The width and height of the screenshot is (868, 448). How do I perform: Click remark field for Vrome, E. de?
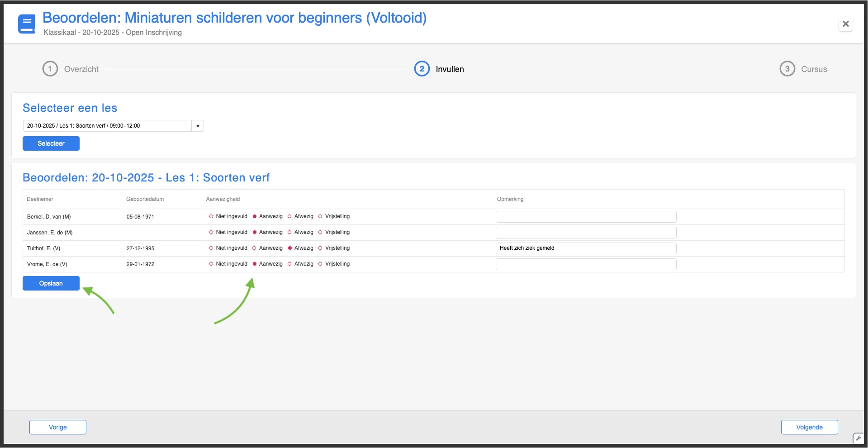coord(586,264)
